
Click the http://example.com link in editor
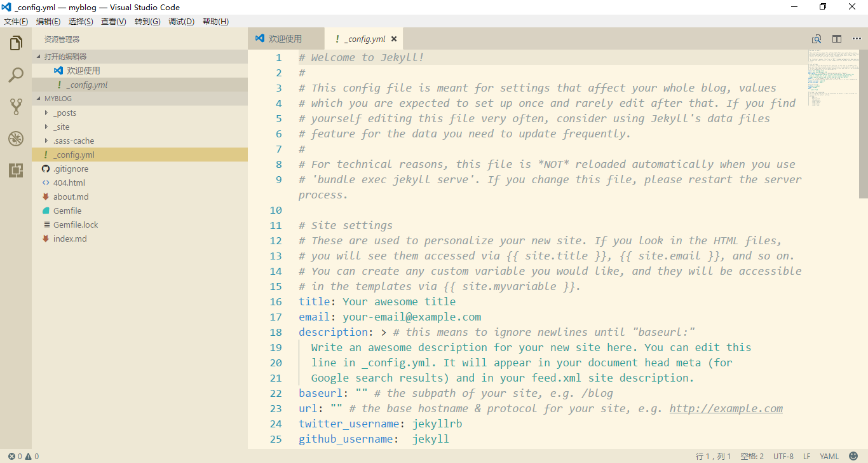726,408
